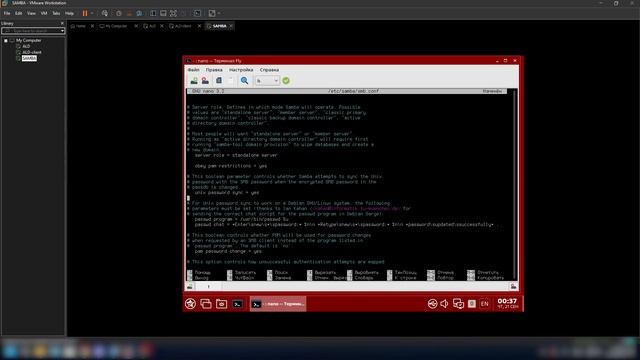Screen dimensions: 640x360
Task: Open the snapshot manager icon
Action: click(x=139, y=13)
